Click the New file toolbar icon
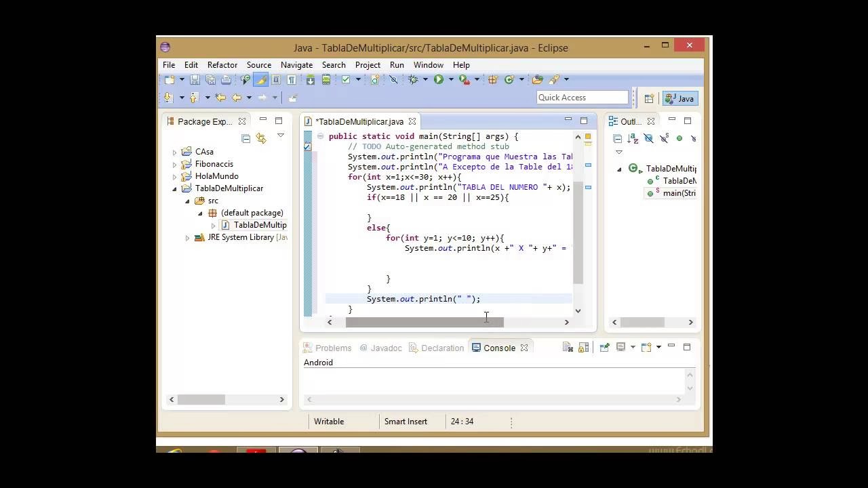The image size is (868, 488). pos(170,79)
